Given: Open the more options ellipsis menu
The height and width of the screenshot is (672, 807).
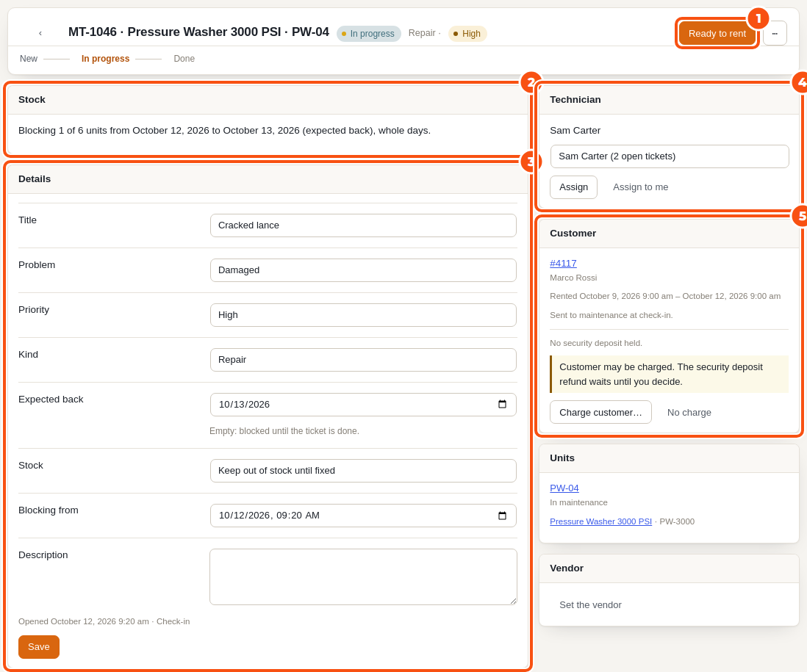Looking at the screenshot, I should pos(775,34).
